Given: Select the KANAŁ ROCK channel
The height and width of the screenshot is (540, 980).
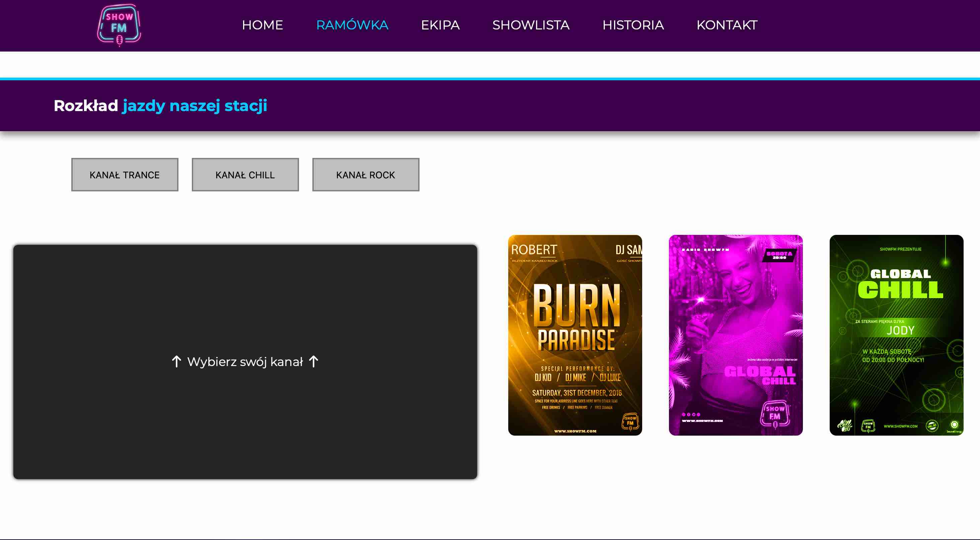Looking at the screenshot, I should [x=366, y=175].
